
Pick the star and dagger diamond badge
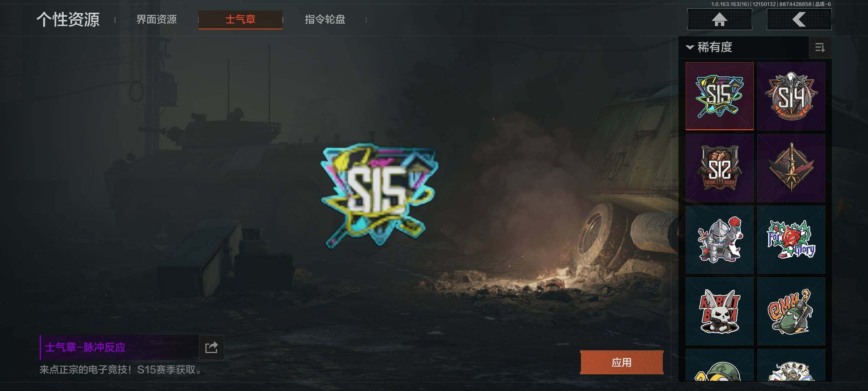tap(791, 168)
